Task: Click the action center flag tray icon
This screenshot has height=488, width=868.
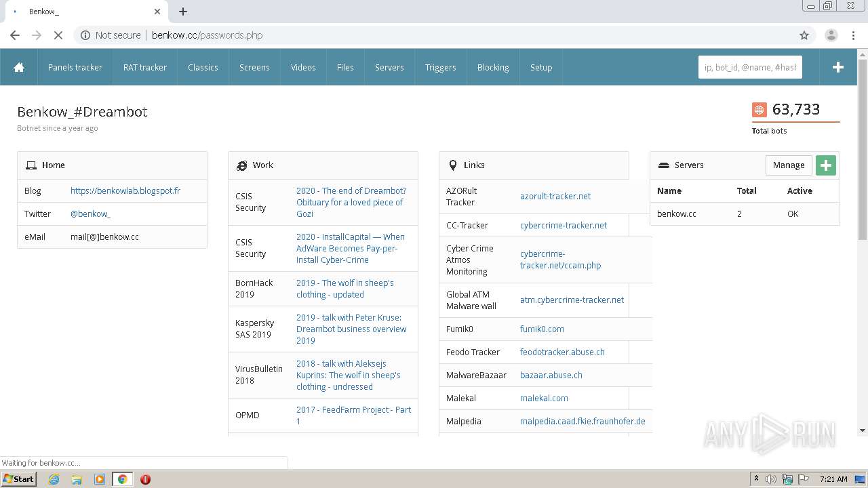Action: (804, 479)
